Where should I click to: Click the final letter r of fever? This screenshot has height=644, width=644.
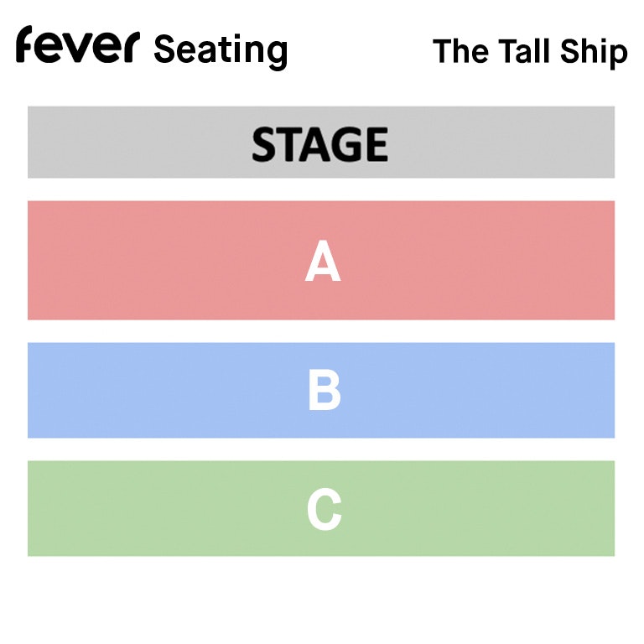128,50
